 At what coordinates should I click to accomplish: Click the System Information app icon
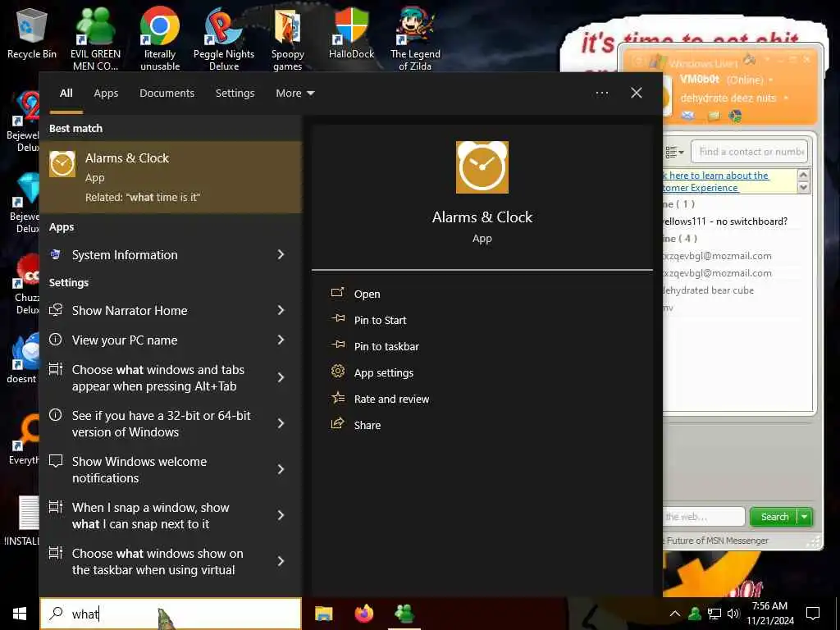point(56,255)
